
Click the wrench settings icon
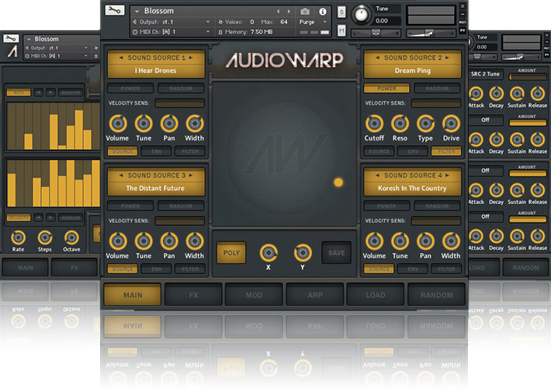click(115, 11)
